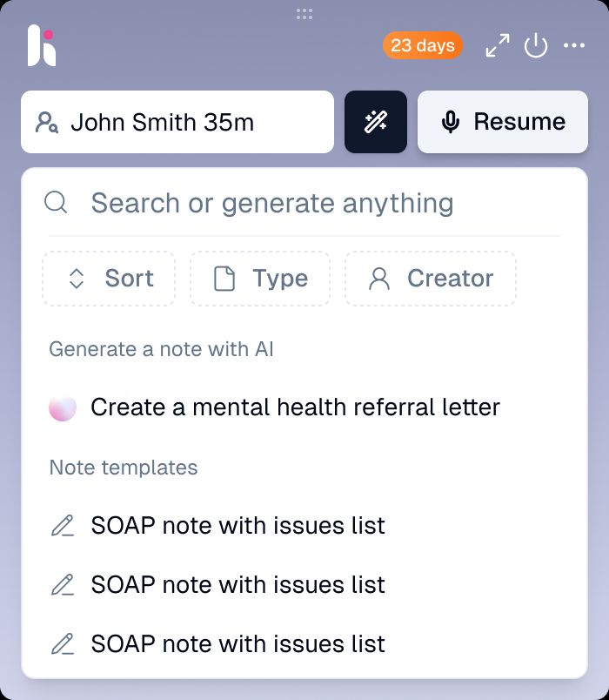Select Create a mental health referral letter
The image size is (609, 700).
point(295,407)
